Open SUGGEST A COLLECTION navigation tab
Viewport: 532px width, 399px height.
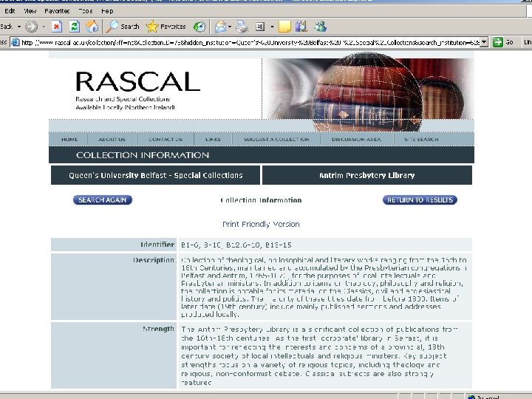pyautogui.click(x=276, y=140)
